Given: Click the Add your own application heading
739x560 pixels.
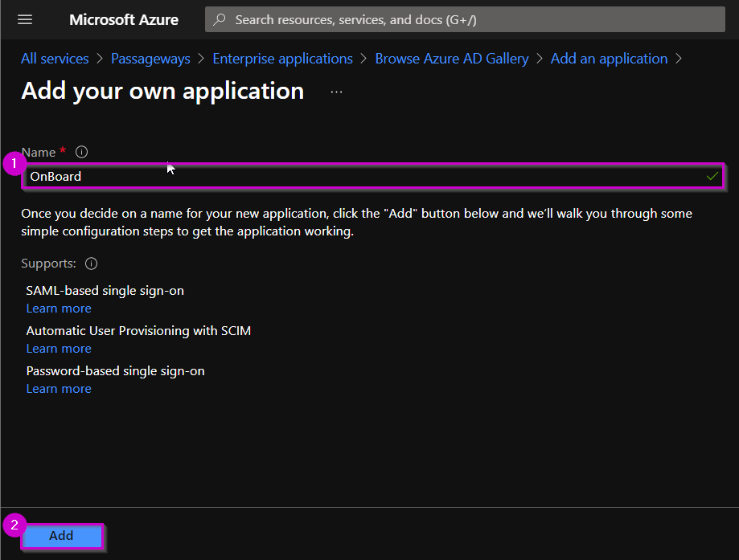Looking at the screenshot, I should (162, 91).
